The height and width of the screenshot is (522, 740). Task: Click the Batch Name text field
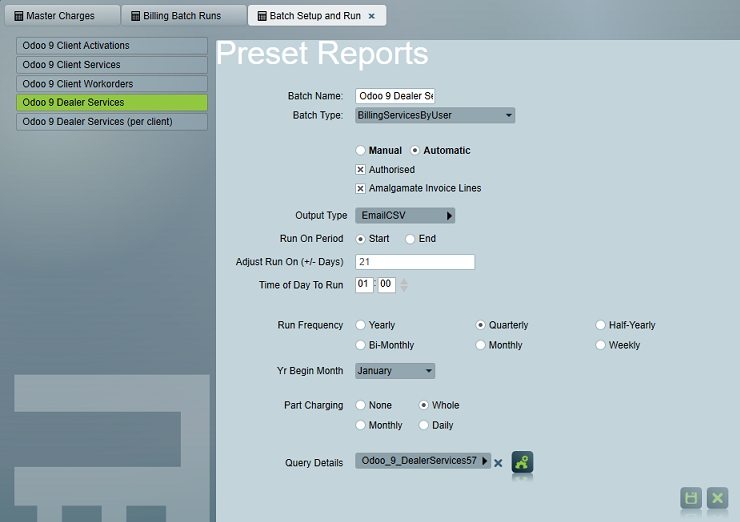click(x=395, y=96)
